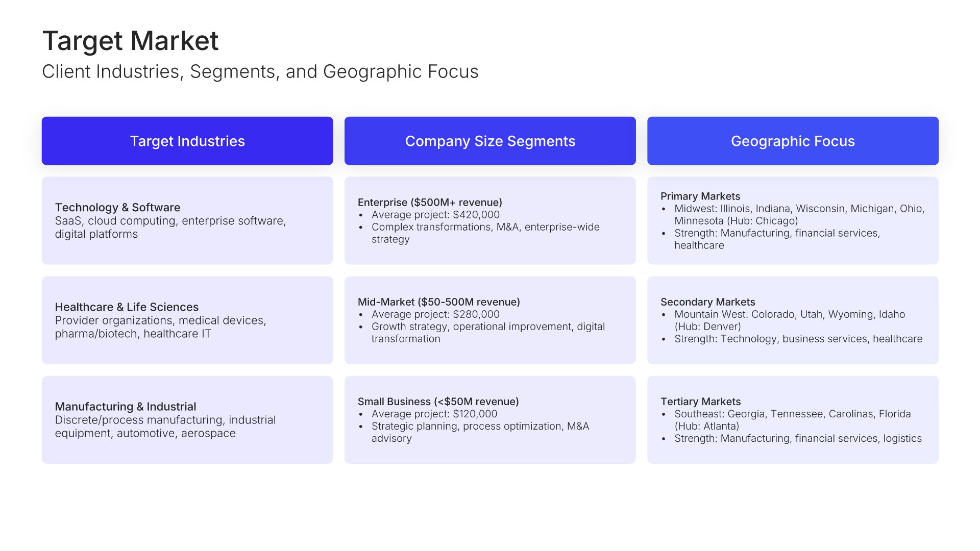The width and height of the screenshot is (980, 551).
Task: Click the Geographic Focus header block
Action: coord(793,141)
